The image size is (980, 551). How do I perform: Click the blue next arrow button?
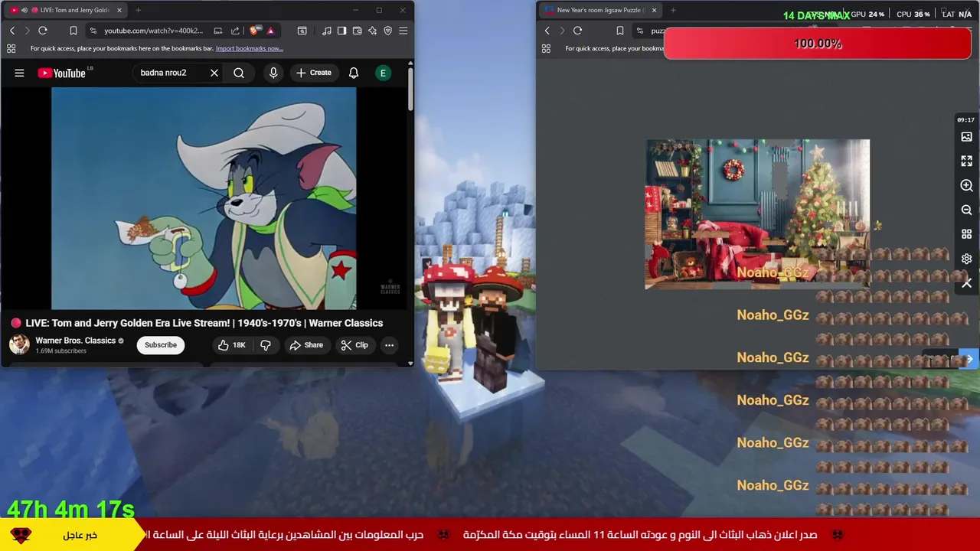pos(969,358)
